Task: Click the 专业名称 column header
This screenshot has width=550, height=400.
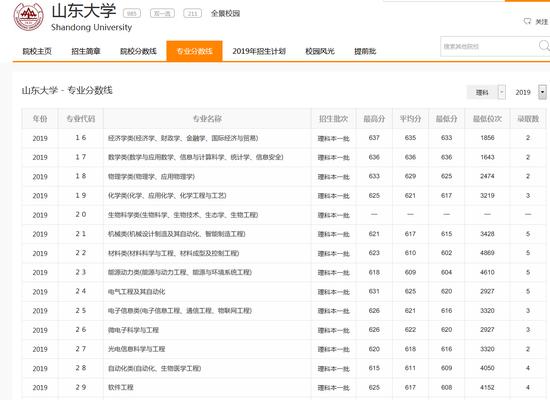Action: pos(207,119)
